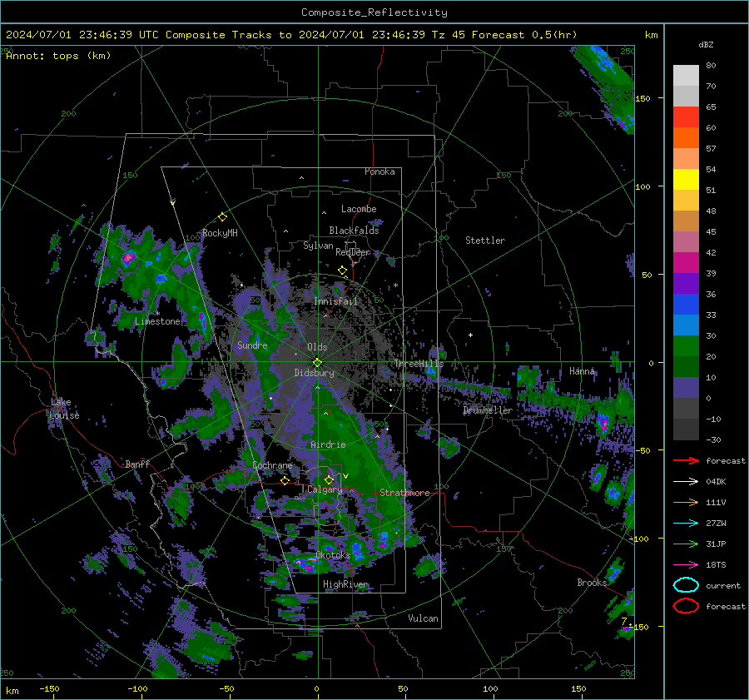This screenshot has height=700, width=749.
Task: Click the orange 111V arrow legend icon
Action: point(686,502)
